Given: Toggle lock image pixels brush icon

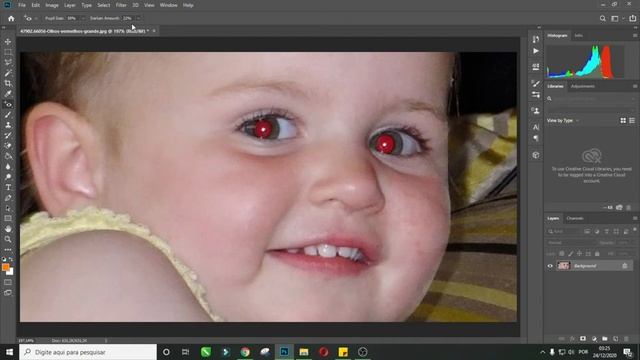Looking at the screenshot, I should 571,254.
